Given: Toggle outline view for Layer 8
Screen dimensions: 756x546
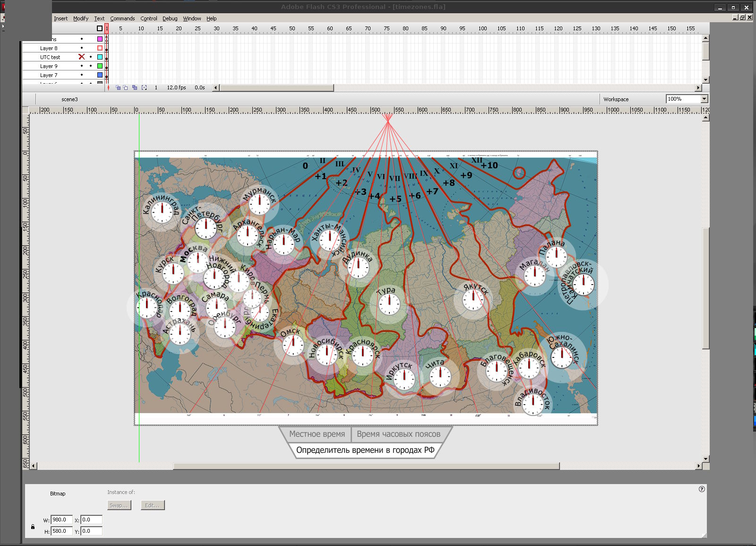Looking at the screenshot, I should pos(100,48).
